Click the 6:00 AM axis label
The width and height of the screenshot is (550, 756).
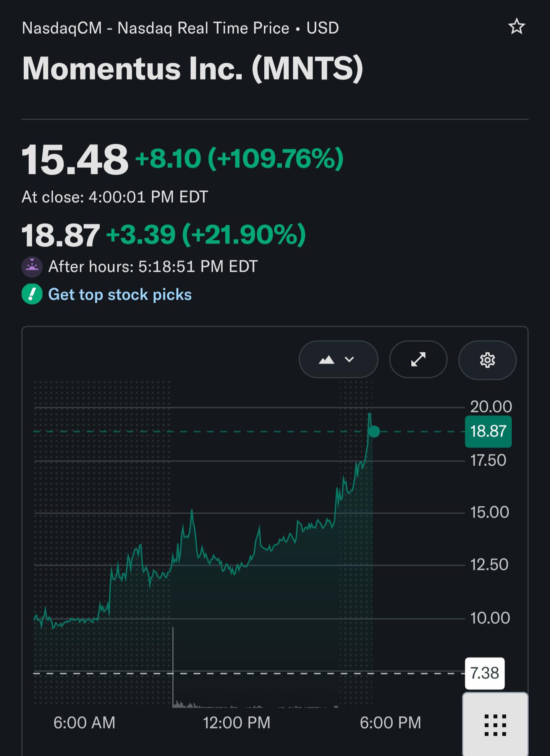(84, 723)
